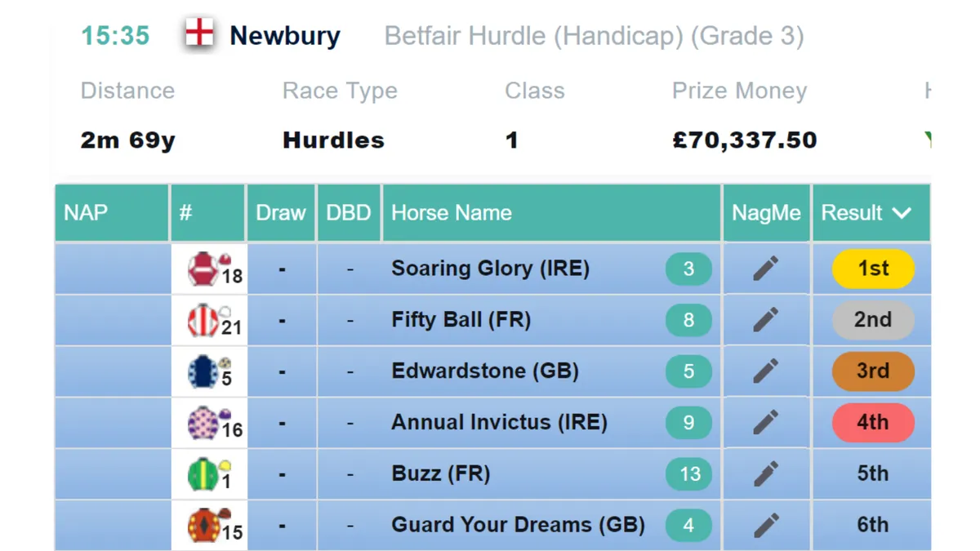The width and height of the screenshot is (980, 551).
Task: Edit NagMe pencil for Soaring Glory
Action: click(765, 269)
